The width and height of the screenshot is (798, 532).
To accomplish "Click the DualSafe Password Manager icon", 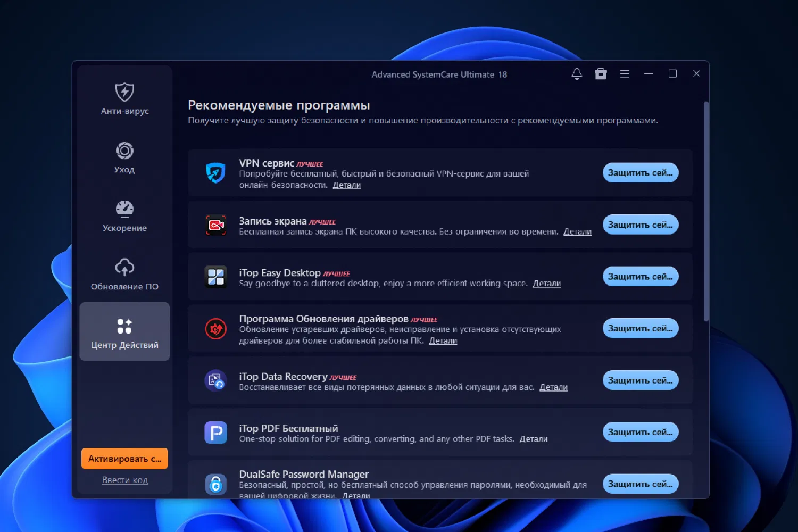I will (215, 484).
